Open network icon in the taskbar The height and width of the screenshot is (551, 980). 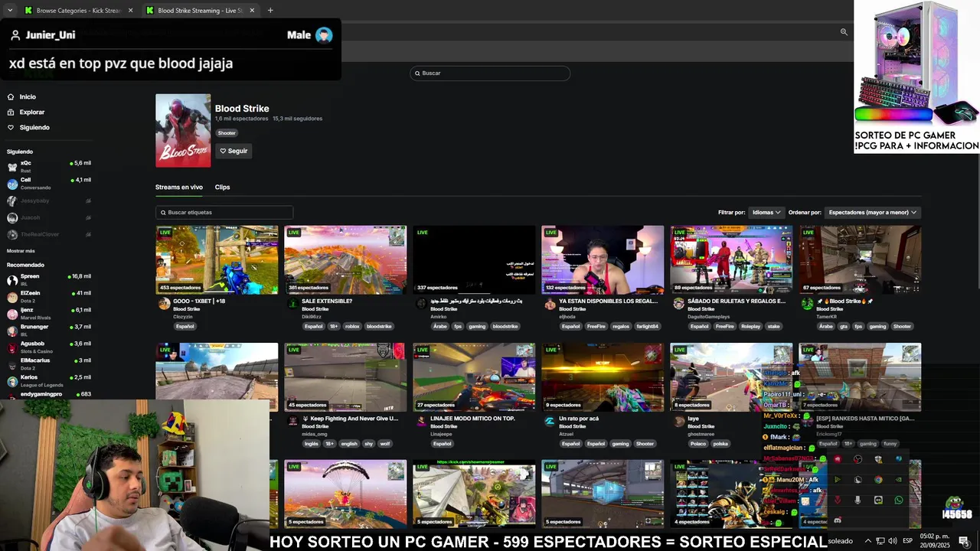880,541
